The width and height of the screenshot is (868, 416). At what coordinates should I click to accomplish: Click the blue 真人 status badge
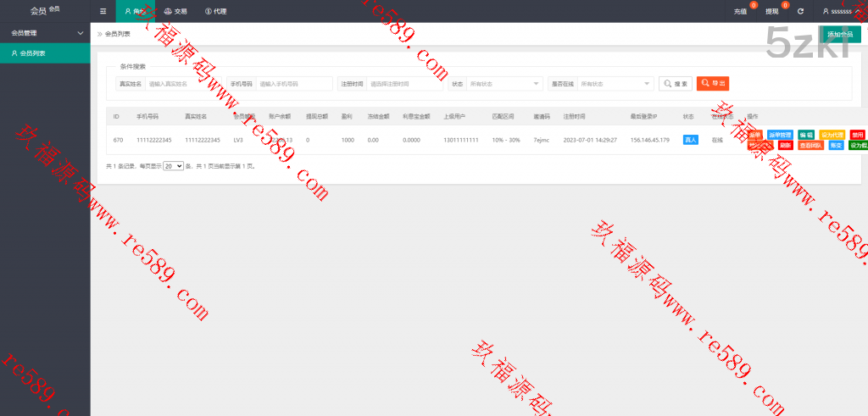tap(690, 140)
